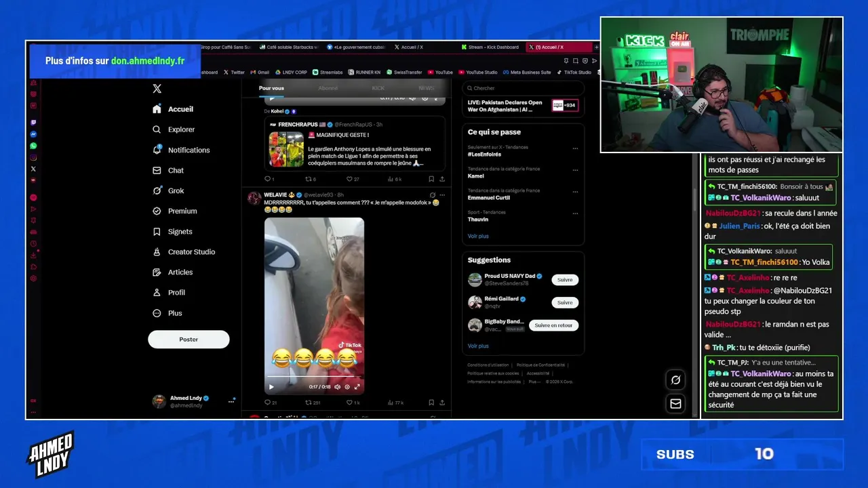Image resolution: width=868 pixels, height=488 pixels.
Task: Open WELAVIE video settings gear
Action: (347, 387)
